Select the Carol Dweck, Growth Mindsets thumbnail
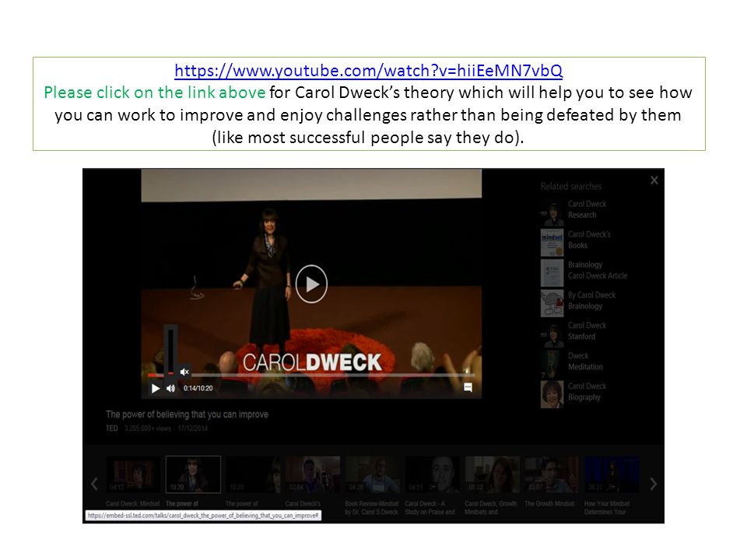The height and width of the screenshot is (560, 747). click(492, 474)
